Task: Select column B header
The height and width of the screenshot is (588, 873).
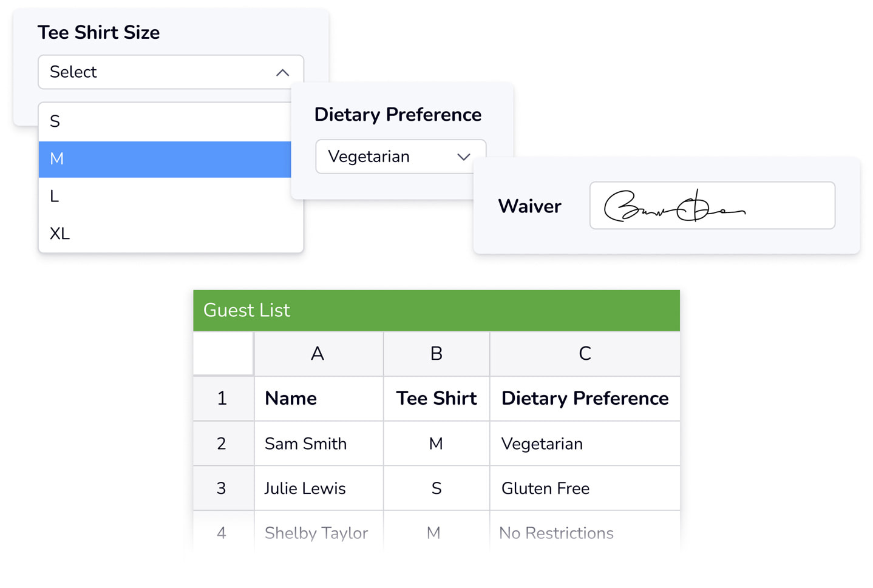Action: tap(436, 353)
